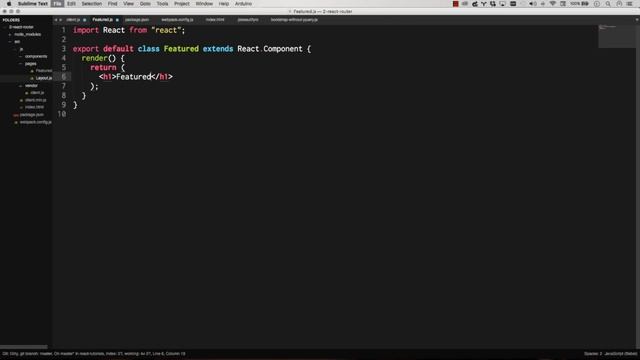Click the return keyword on line 5
Screen dimensions: 640x360
tap(103, 68)
